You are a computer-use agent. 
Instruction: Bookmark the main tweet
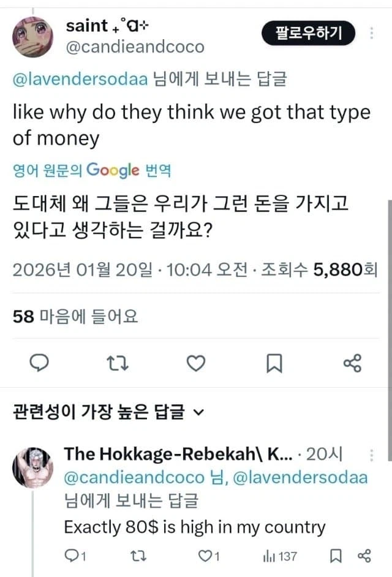pyautogui.click(x=273, y=363)
